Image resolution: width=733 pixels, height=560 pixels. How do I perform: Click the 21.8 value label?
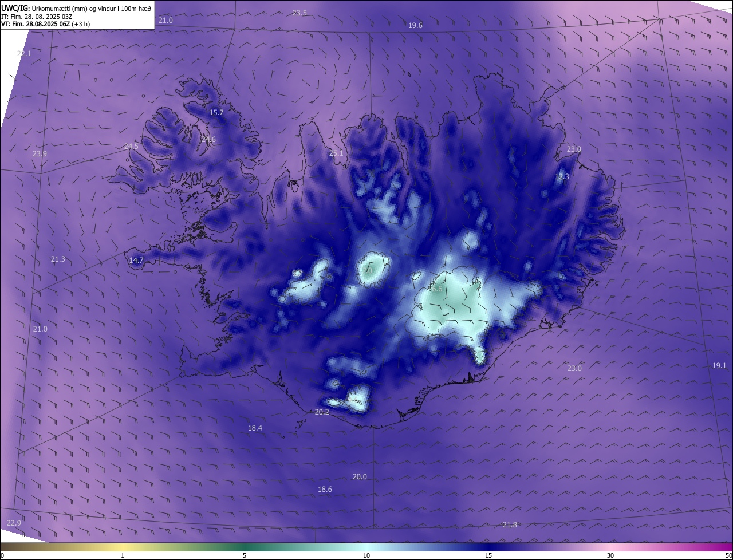(510, 524)
